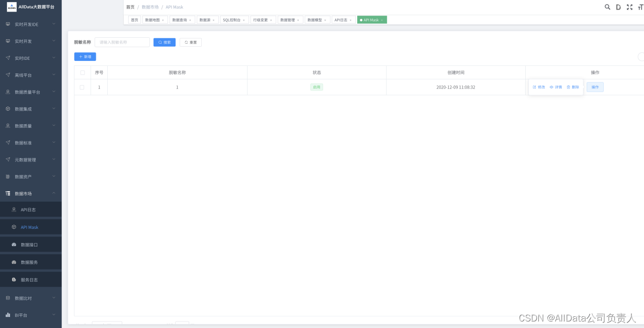Screen dimensions: 644x328
Task: Click 修改 edit in the action popup
Action: 539,87
